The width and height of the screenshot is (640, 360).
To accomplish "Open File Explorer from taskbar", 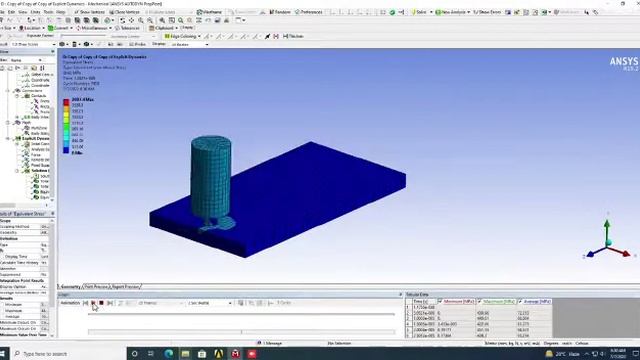I will pos(185,354).
